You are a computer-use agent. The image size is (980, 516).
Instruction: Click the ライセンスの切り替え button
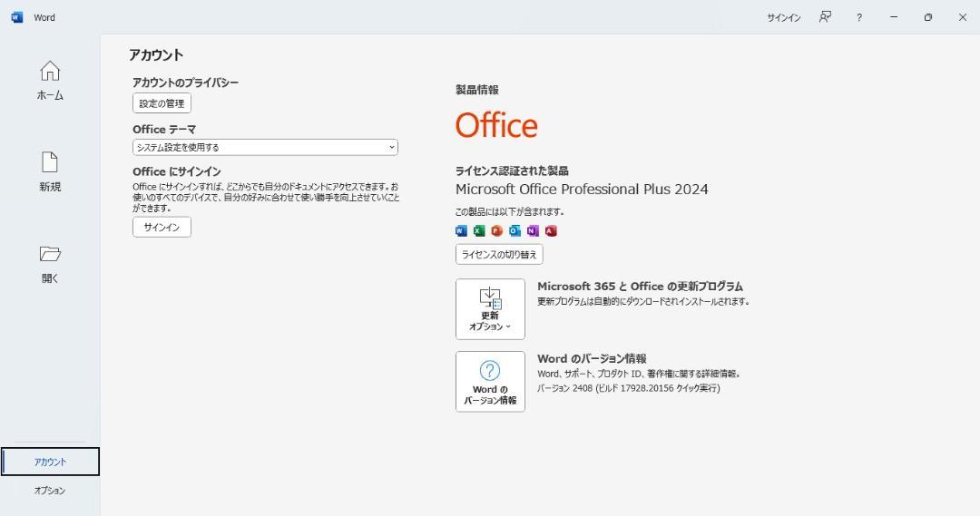[499, 254]
